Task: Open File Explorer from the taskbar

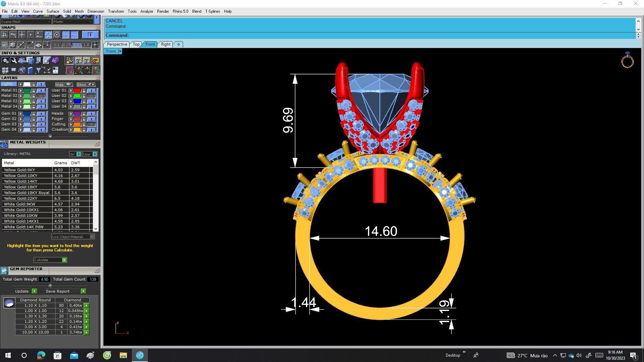Action: point(123,355)
